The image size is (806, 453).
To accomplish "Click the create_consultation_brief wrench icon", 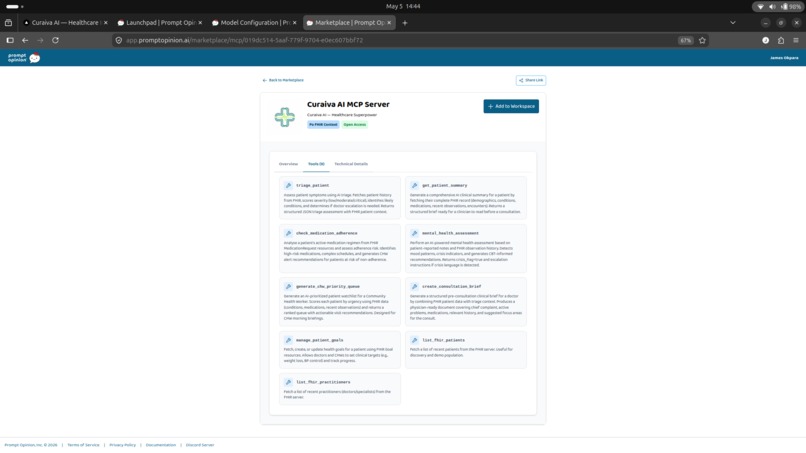I will 414,286.
